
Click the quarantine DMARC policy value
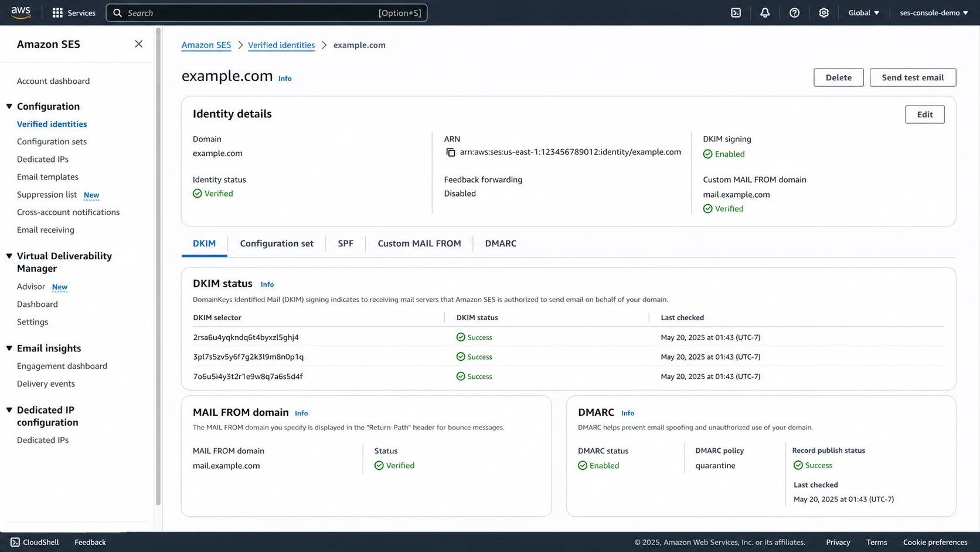click(x=715, y=466)
